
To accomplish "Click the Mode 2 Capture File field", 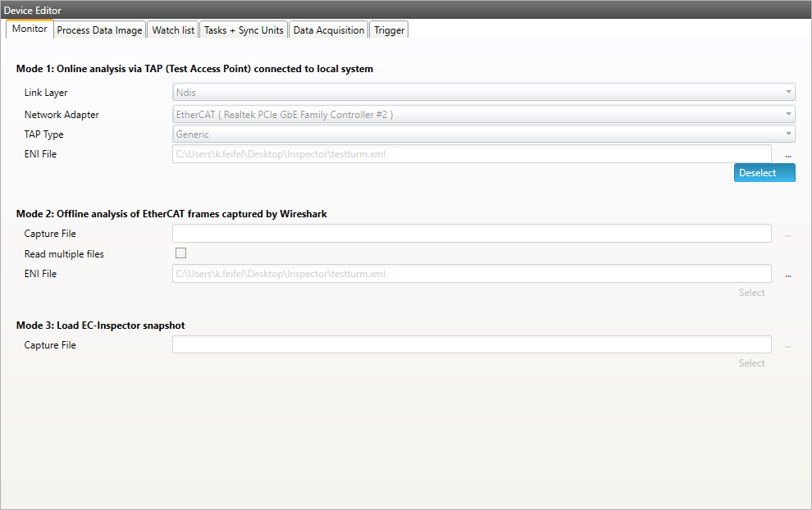I will tap(471, 234).
